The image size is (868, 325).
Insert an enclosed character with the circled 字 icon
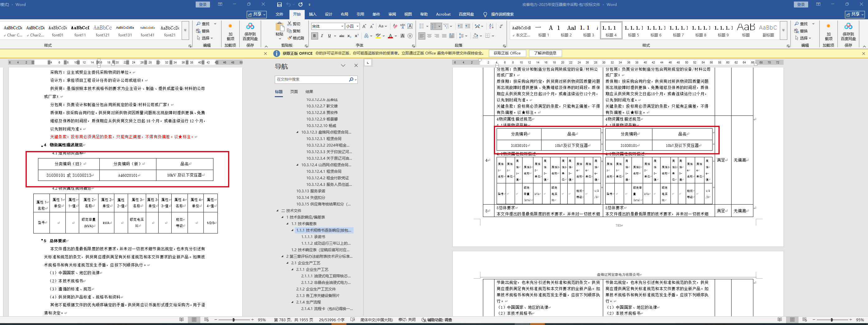point(410,36)
